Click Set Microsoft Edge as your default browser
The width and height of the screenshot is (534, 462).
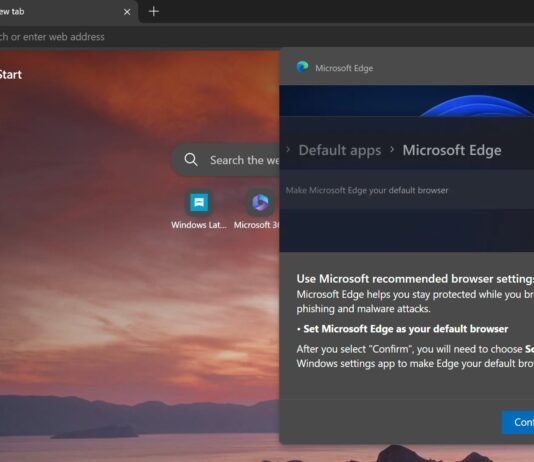406,329
